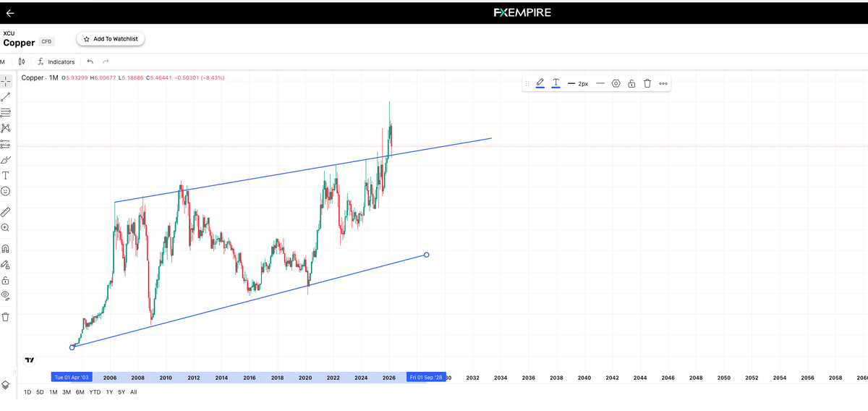Change the line color in floating toolbar
The width and height of the screenshot is (868, 411).
[x=540, y=83]
